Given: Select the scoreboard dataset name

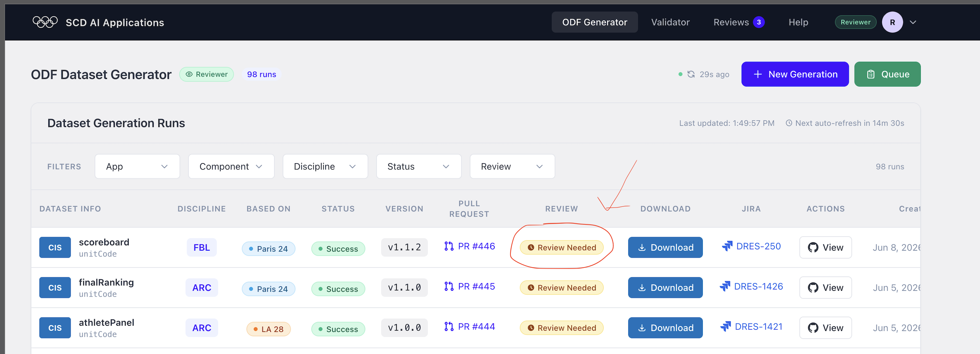Looking at the screenshot, I should (x=104, y=242).
